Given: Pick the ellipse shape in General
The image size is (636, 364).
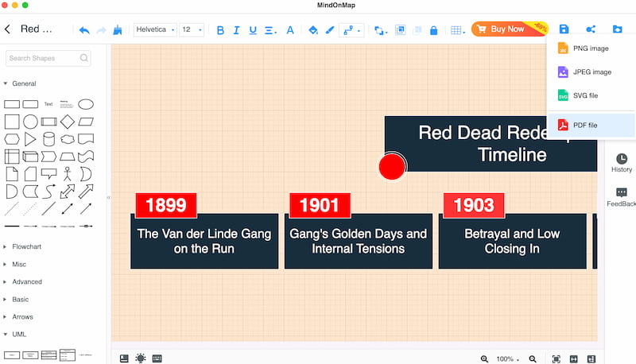Looking at the screenshot, I should pyautogui.click(x=86, y=104).
